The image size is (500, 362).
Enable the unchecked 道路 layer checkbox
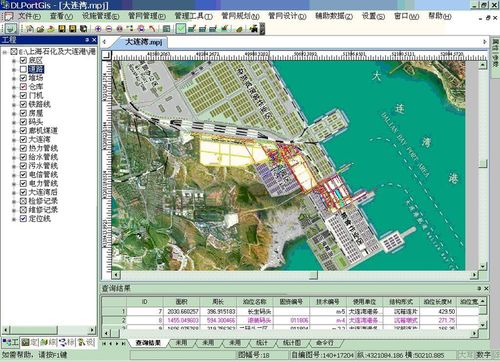point(23,69)
